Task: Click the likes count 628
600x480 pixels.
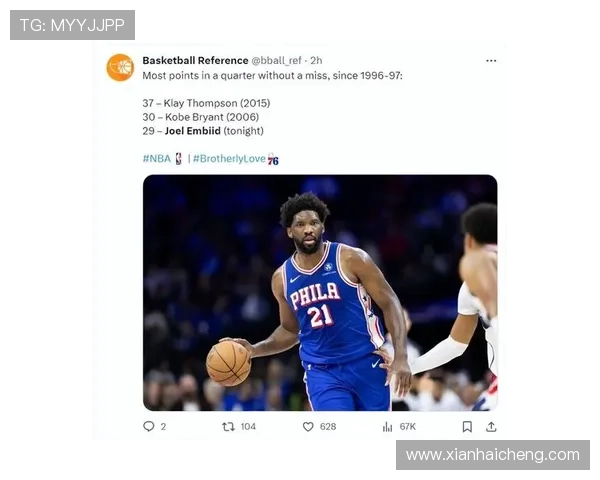Action: click(328, 426)
